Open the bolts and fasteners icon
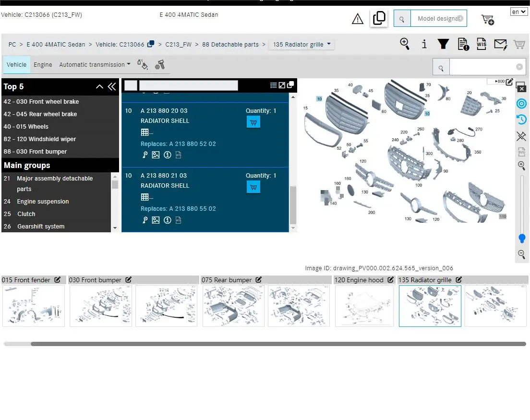 (160, 64)
